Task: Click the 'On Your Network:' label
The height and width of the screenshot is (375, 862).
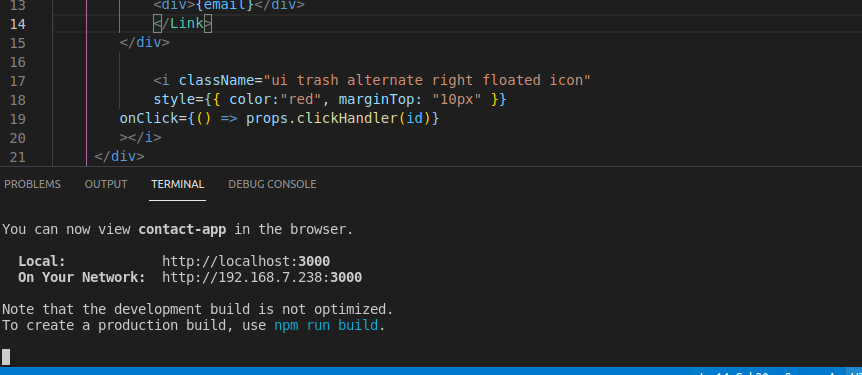Action: pyautogui.click(x=82, y=277)
